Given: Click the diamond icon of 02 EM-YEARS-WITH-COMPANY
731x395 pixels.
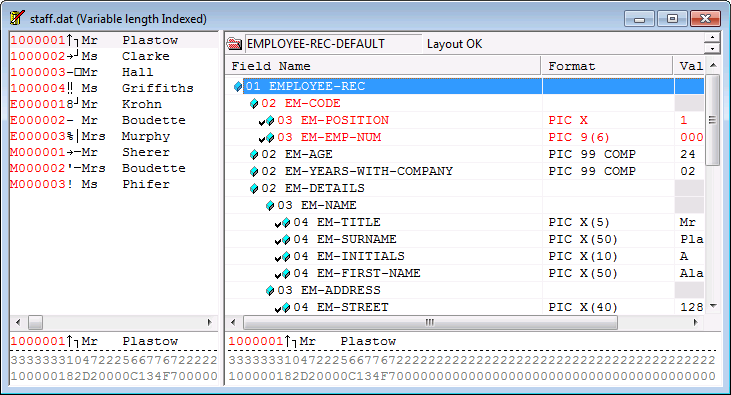Looking at the screenshot, I should 254,172.
